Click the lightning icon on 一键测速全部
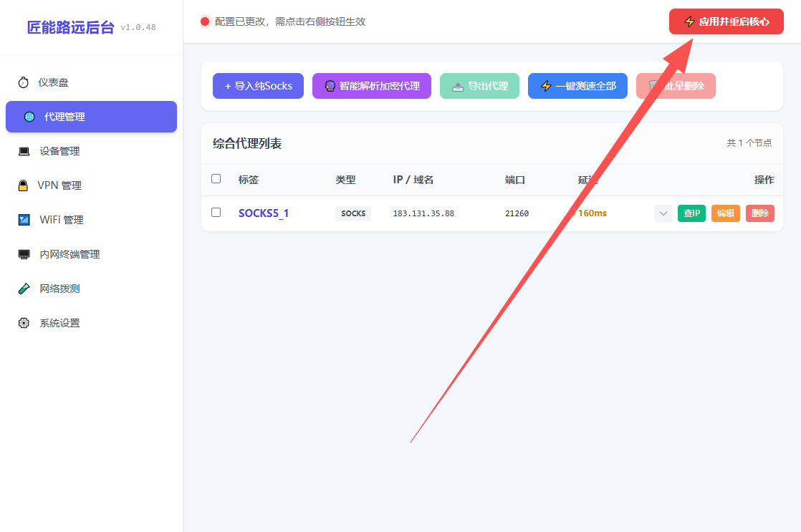 pyautogui.click(x=546, y=86)
